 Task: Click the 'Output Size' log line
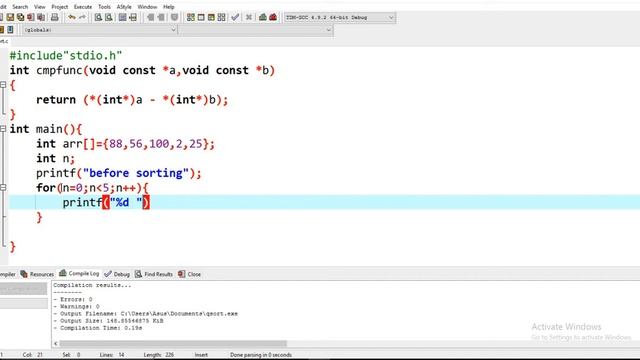tap(109, 321)
